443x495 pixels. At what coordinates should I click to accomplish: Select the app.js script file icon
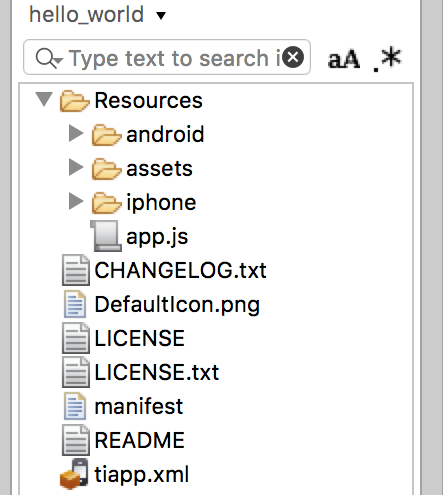pos(106,236)
